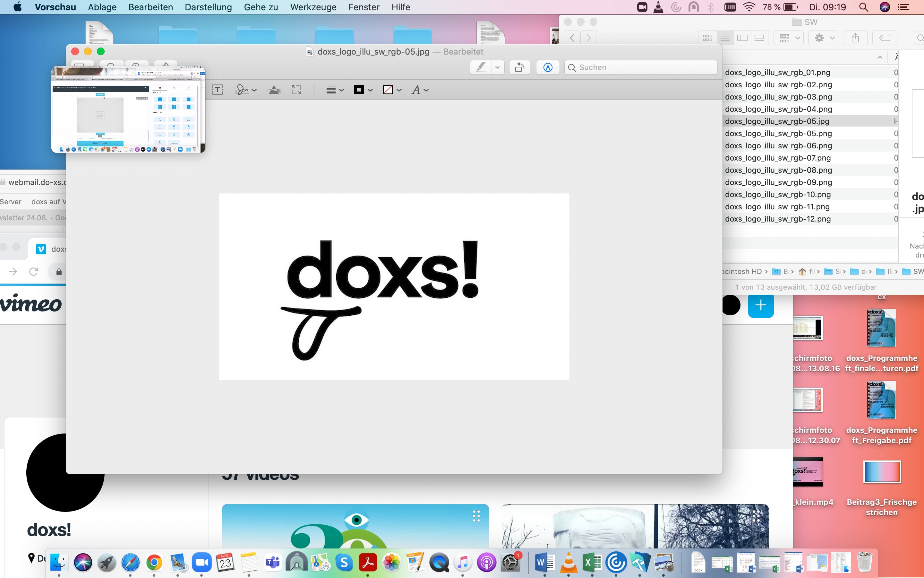Expand the highlight pen options arrow
The height and width of the screenshot is (578, 924).
click(x=498, y=68)
